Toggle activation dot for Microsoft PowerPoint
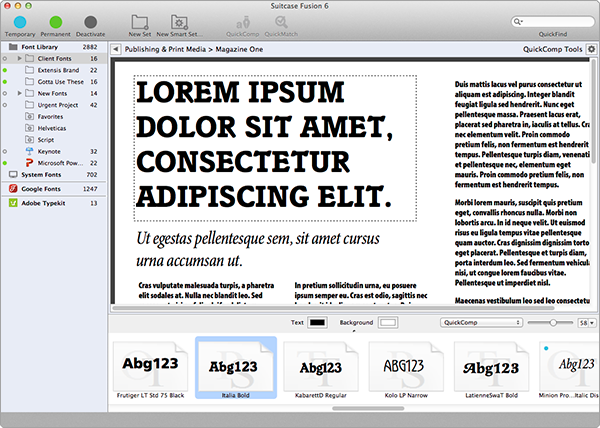Viewport: 600px width, 428px height. point(5,163)
